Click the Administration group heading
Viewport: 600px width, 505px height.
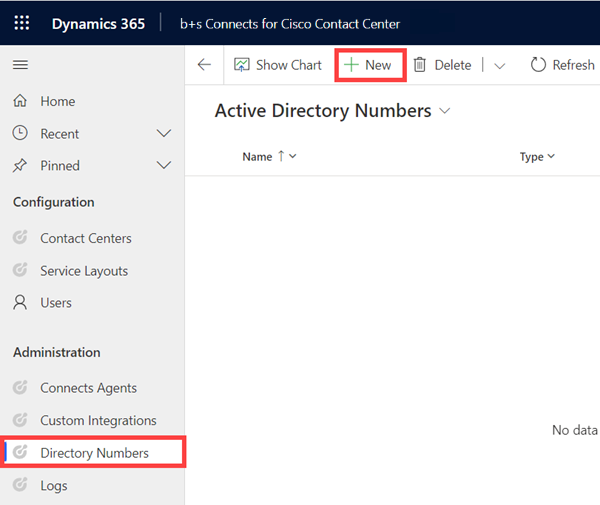click(x=57, y=352)
